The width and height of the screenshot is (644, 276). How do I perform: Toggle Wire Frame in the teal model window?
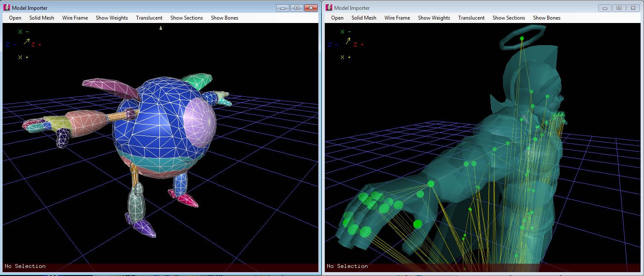[x=397, y=18]
